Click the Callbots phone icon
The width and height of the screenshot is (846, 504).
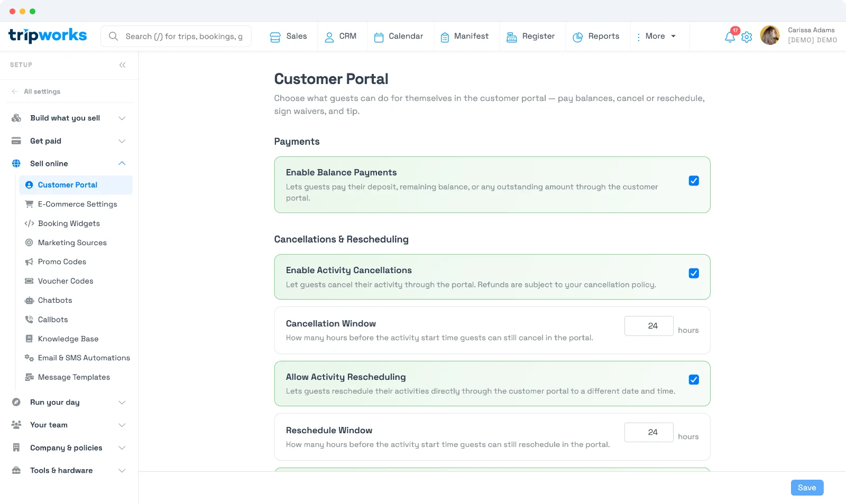click(x=29, y=320)
